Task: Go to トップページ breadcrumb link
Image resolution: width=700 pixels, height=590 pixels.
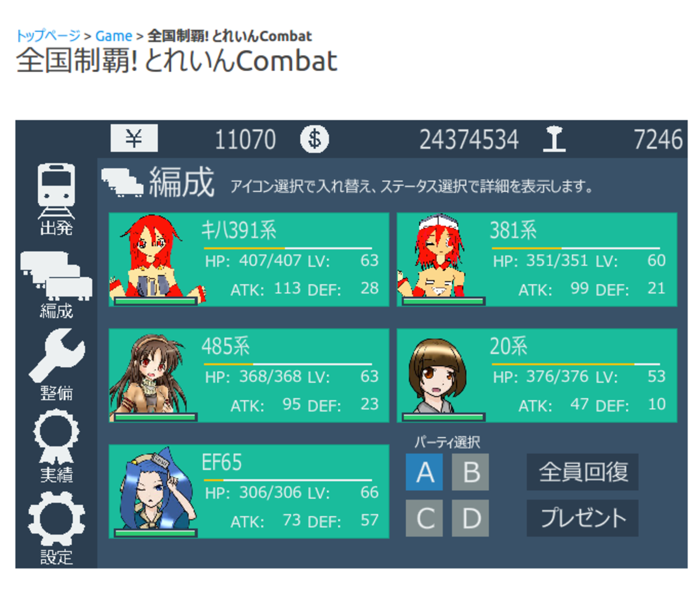Action: coord(48,36)
